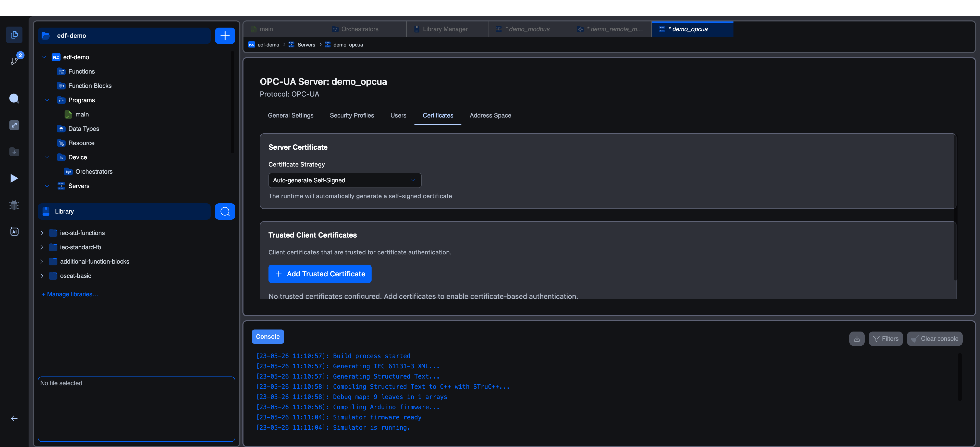Expand iec-standard-fb library

click(x=41, y=247)
